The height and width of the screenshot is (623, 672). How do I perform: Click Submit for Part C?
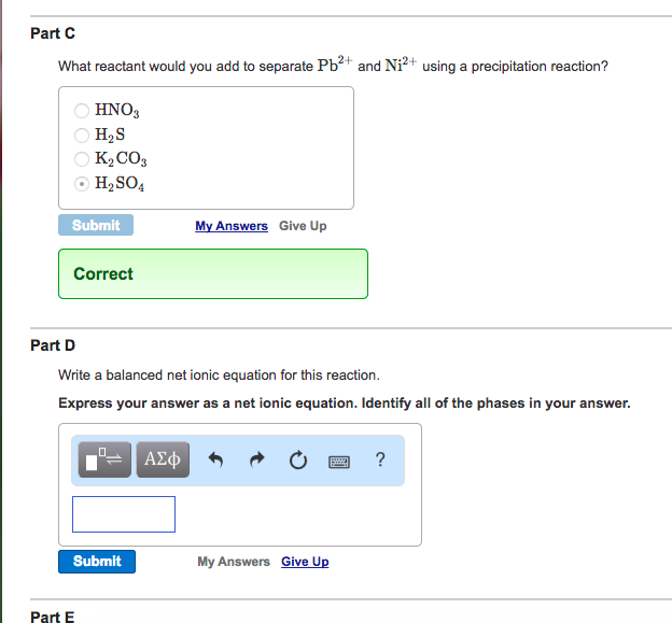[96, 225]
